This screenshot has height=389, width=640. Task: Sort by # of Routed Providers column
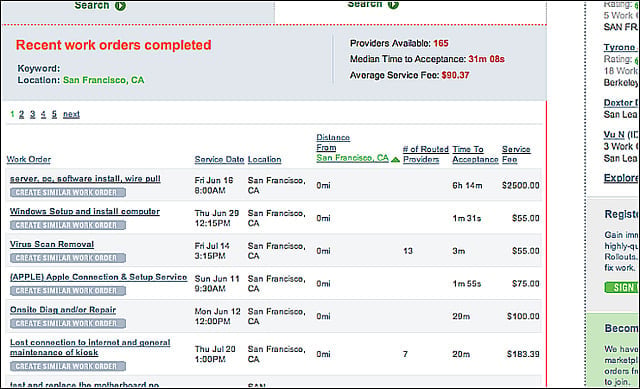click(x=425, y=154)
